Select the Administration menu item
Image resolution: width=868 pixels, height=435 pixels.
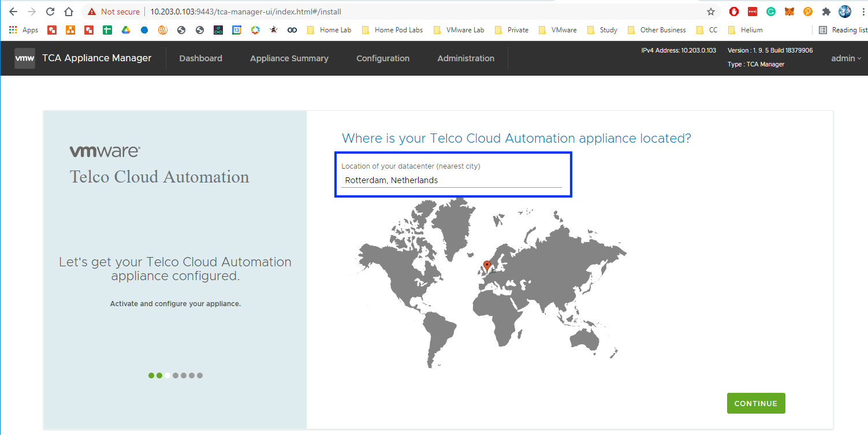pos(465,58)
